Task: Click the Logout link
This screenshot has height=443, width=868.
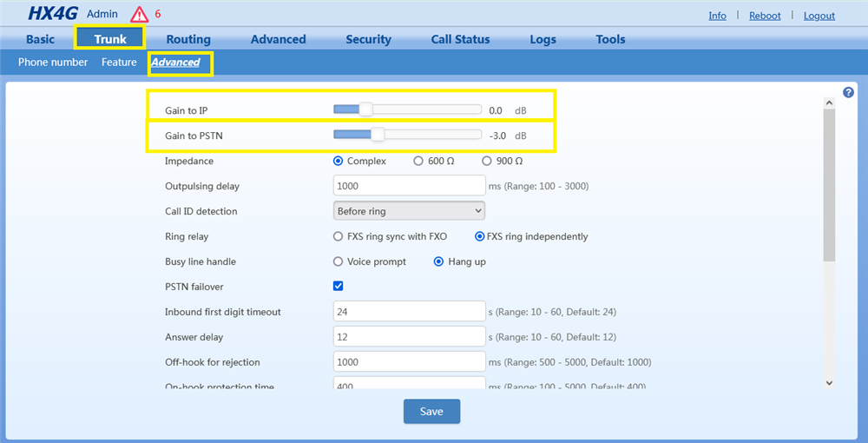Action: 819,16
